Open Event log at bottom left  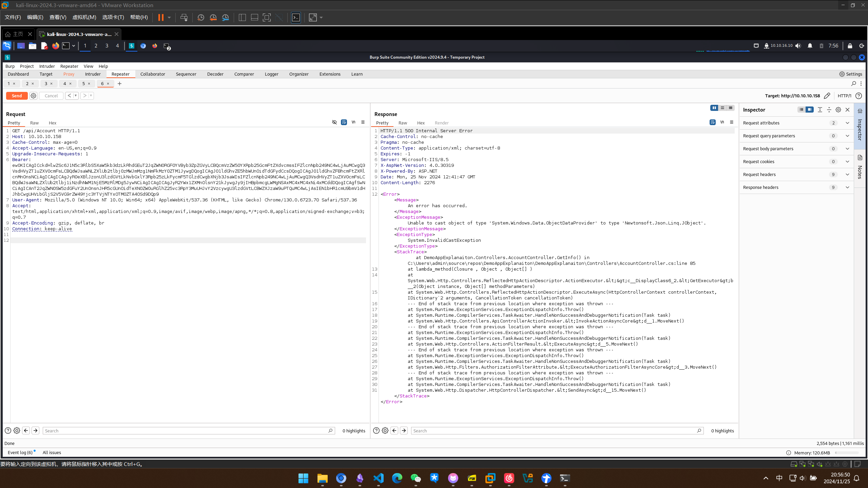20,452
